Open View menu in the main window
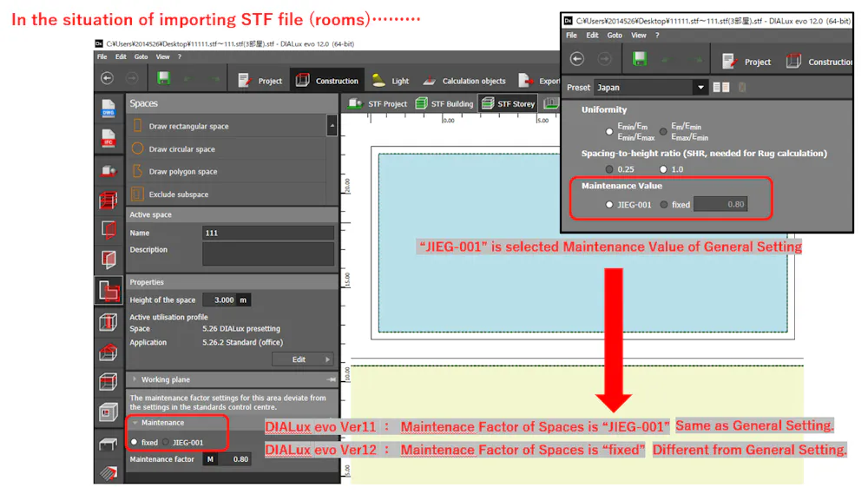 [x=162, y=57]
